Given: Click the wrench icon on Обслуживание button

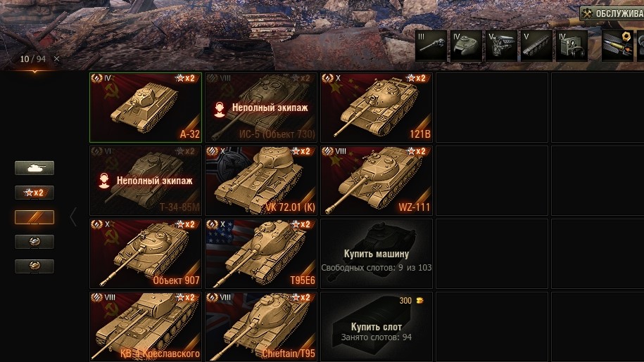Looking at the screenshot, I should point(587,13).
